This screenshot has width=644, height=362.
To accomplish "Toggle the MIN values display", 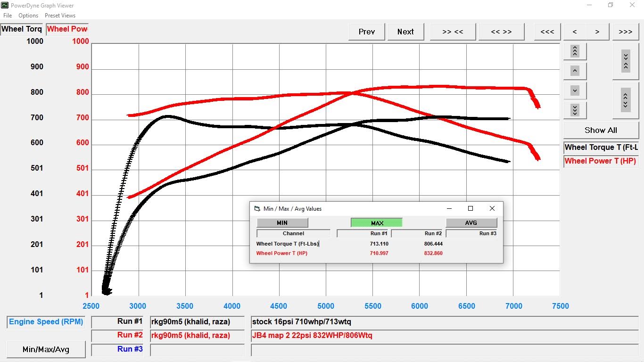I will (282, 222).
